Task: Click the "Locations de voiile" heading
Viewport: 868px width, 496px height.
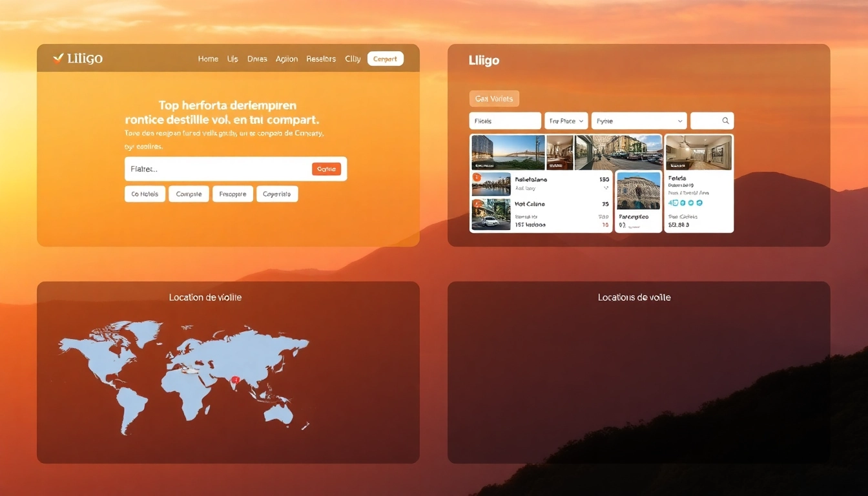Action: pos(634,298)
